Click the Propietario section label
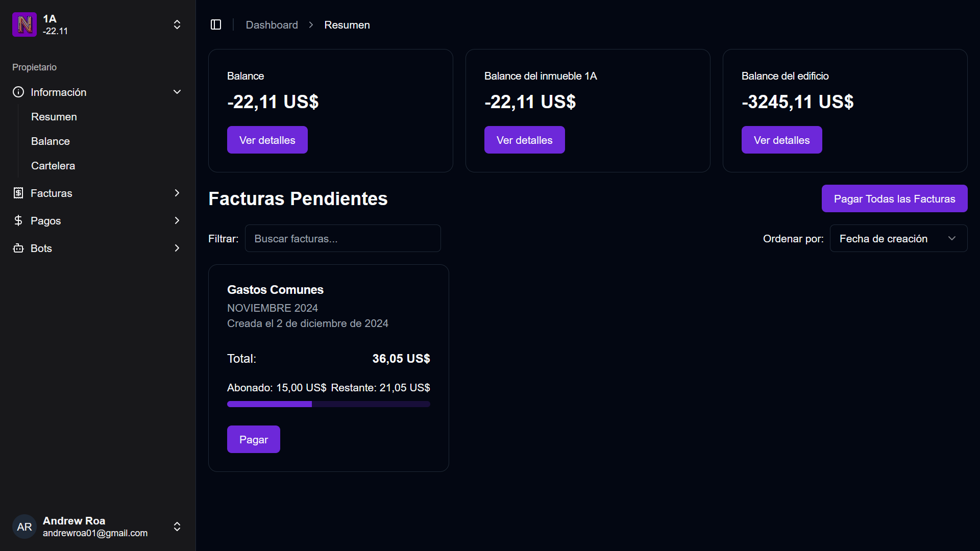 [x=34, y=67]
